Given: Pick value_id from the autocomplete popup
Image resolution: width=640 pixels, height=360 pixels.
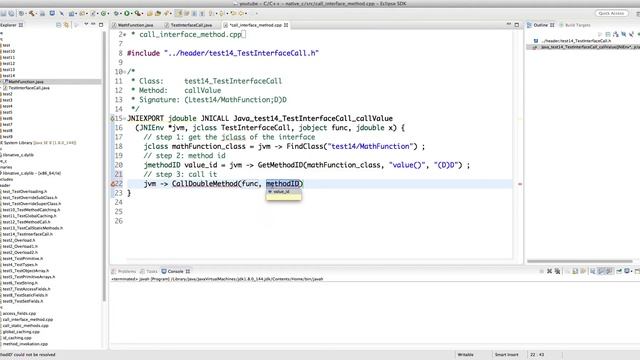Looking at the screenshot, I should [x=283, y=191].
